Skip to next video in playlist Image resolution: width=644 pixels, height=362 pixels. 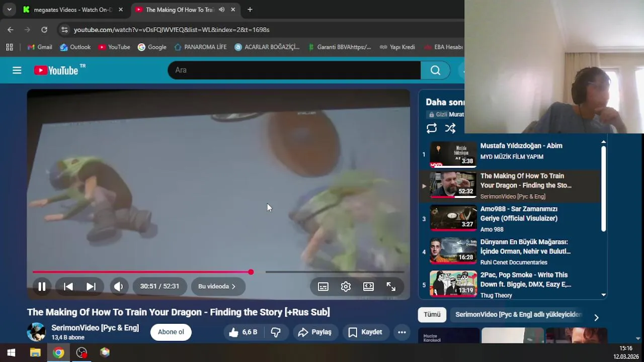tap(91, 287)
